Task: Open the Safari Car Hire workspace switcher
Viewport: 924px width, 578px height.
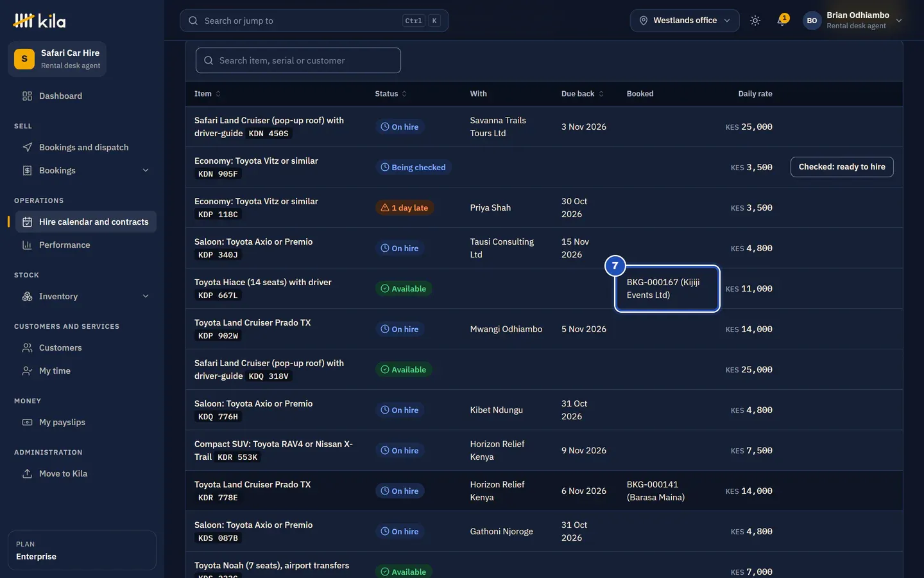Action: pos(57,59)
